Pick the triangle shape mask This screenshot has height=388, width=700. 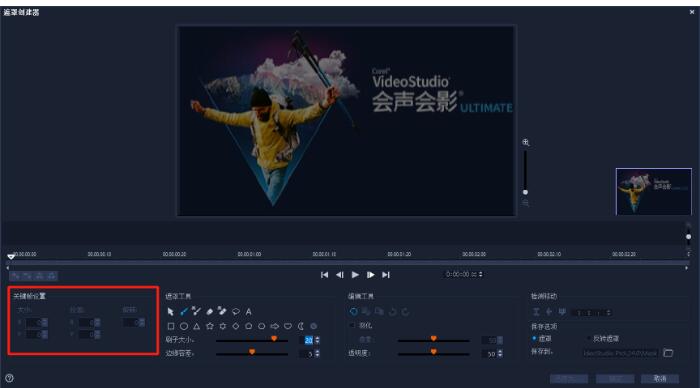pos(196,326)
